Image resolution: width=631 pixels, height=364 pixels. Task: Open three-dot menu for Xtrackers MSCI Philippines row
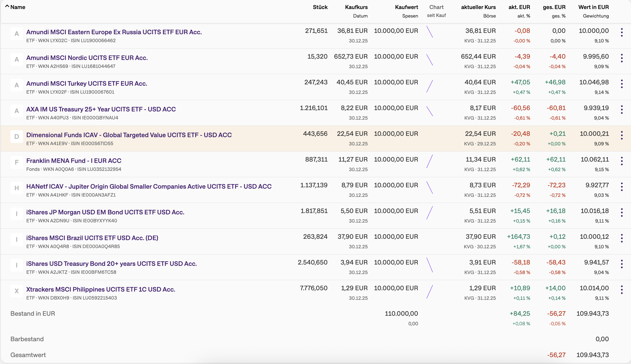(x=621, y=290)
